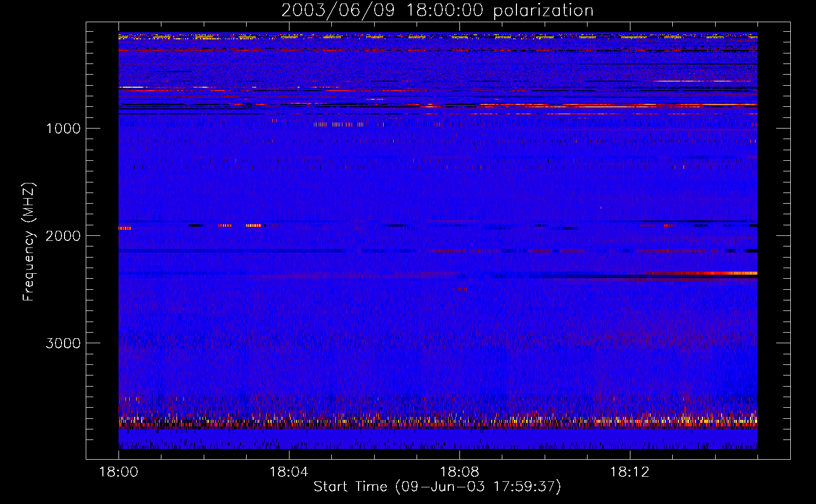Screen dimensions: 816x504
Task: Click the red-orange burst at 18:00 near 2000 MHz
Action: [125, 228]
